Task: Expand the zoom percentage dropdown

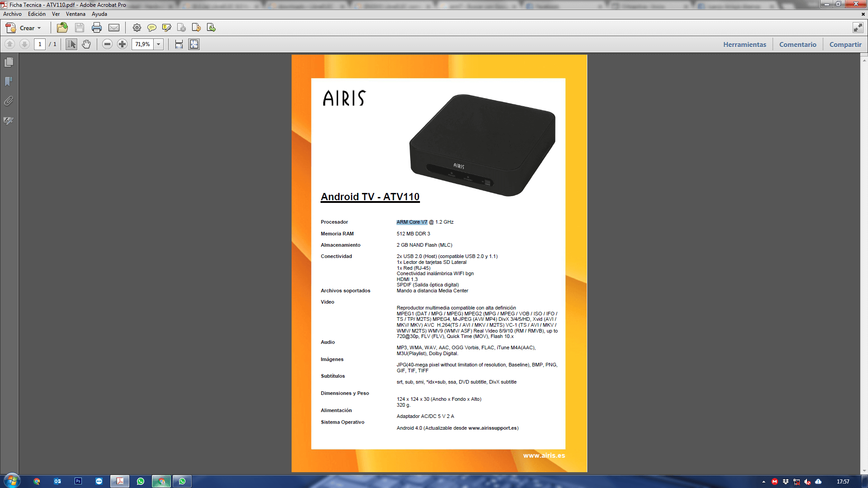Action: coord(159,44)
